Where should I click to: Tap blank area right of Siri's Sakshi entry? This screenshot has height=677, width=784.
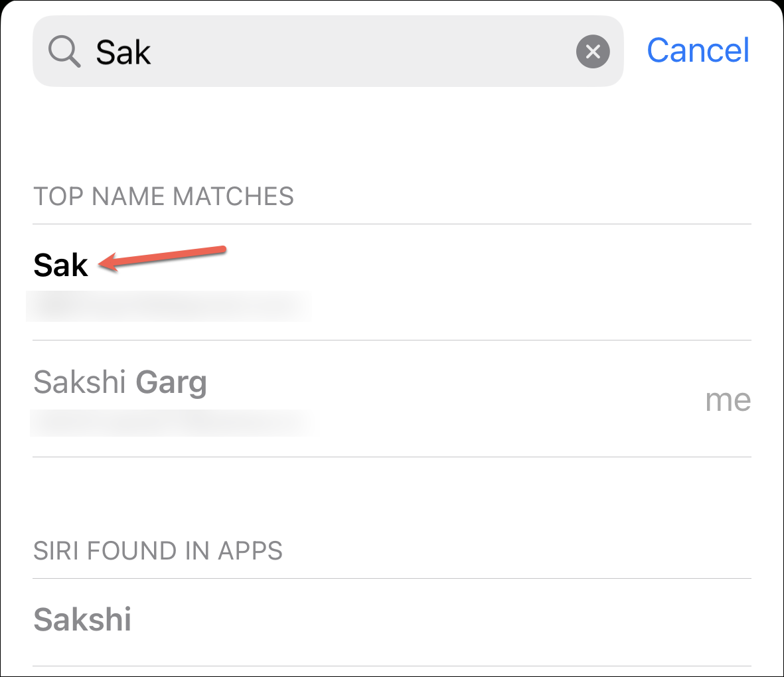click(440, 620)
